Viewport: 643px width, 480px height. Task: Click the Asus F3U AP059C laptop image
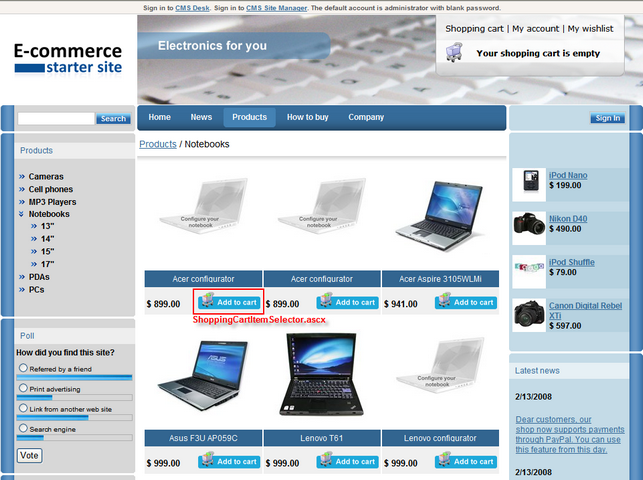pos(203,375)
